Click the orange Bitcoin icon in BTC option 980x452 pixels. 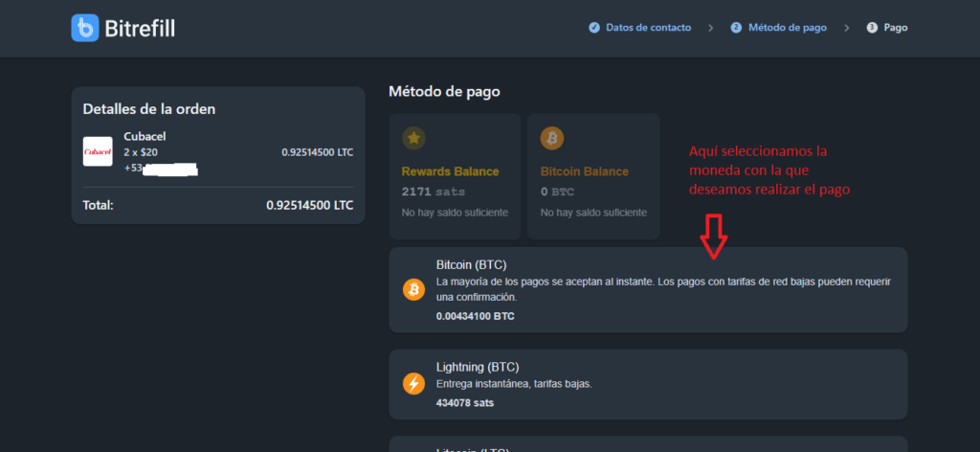pyautogui.click(x=413, y=289)
